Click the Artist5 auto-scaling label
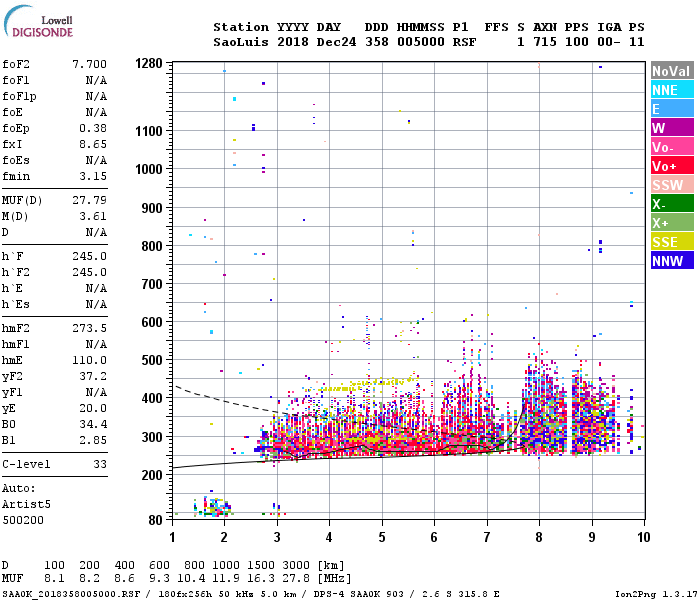This screenshot has width=700, height=600. (x=26, y=504)
